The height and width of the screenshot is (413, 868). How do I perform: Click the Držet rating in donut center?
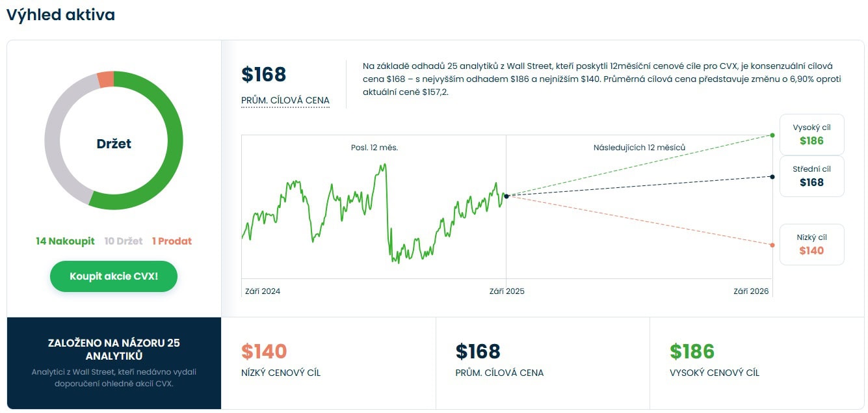[114, 144]
